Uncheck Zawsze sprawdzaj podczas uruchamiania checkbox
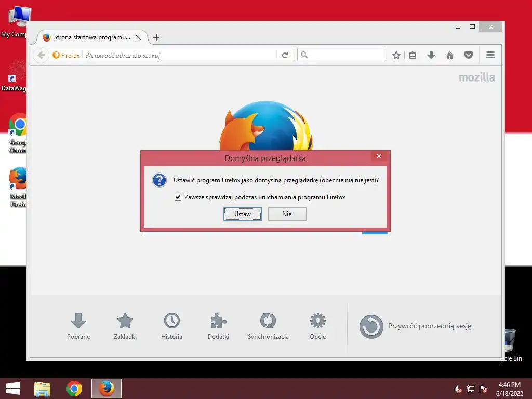The height and width of the screenshot is (399, 532). pyautogui.click(x=178, y=197)
